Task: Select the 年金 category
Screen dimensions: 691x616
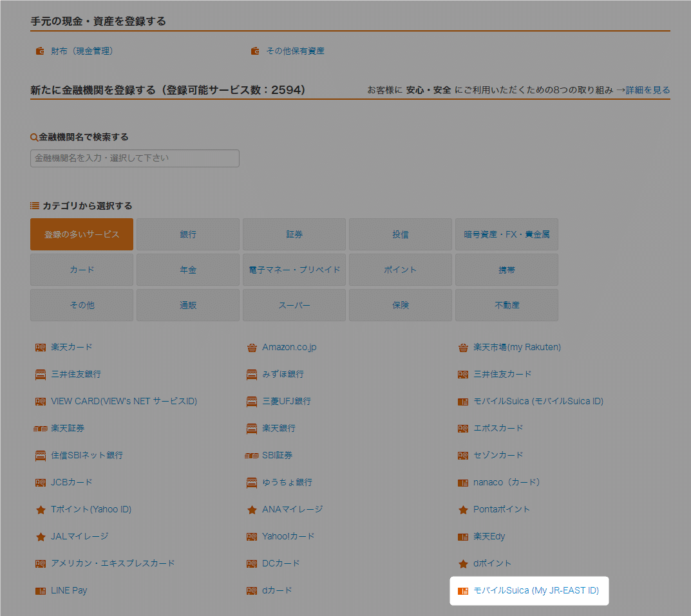Action: (x=188, y=270)
